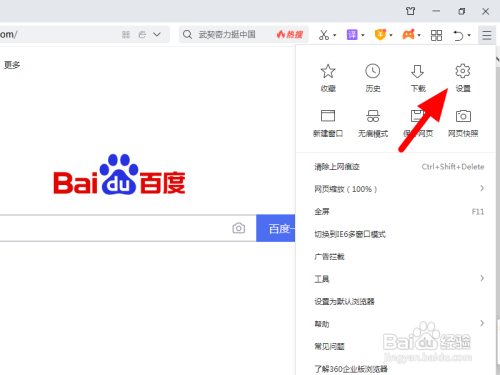Take a webpage snapshot (网页快照)
Screen dimensions: 500x375
[463, 123]
